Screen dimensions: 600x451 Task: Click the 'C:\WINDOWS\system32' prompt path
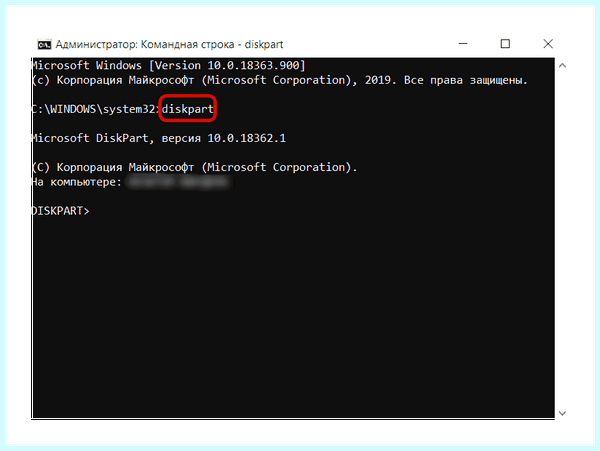click(x=94, y=109)
